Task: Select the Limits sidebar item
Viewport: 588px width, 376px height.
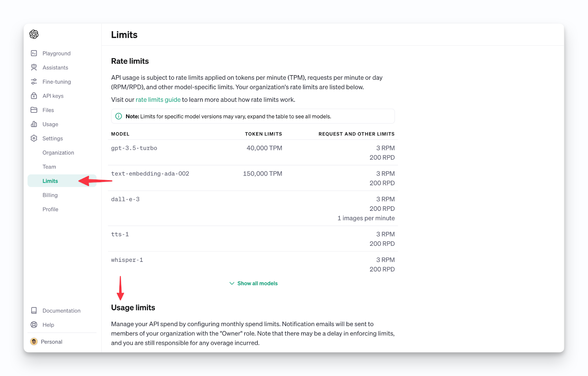Action: click(x=50, y=181)
